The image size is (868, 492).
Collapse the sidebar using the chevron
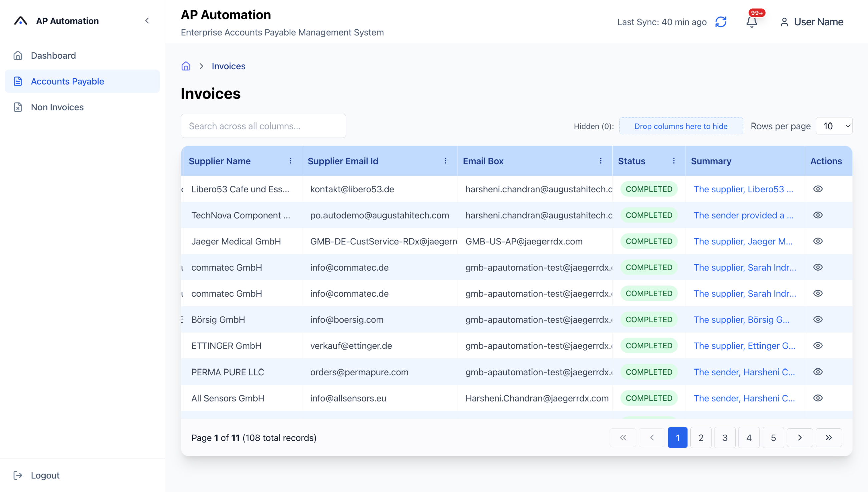[147, 21]
